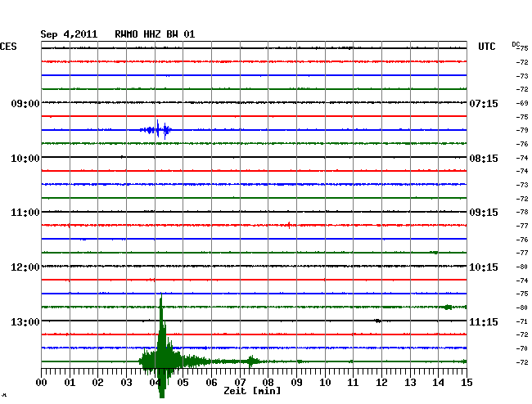This screenshot has height=404, width=532.
Task: Click the '08:15' UTC time label
Action: [x=484, y=159]
